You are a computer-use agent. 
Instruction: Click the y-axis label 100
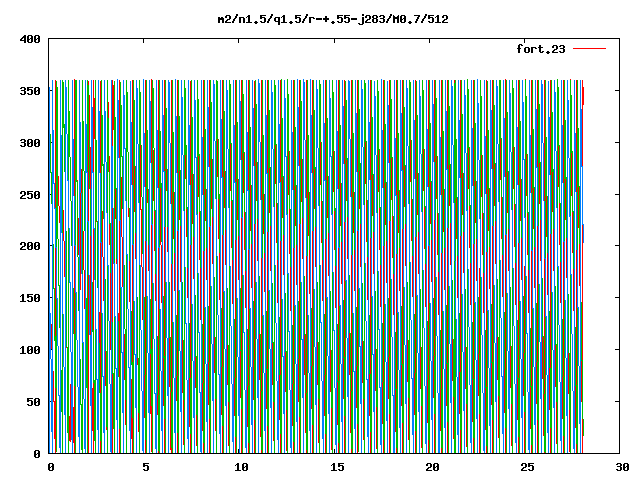click(x=30, y=350)
